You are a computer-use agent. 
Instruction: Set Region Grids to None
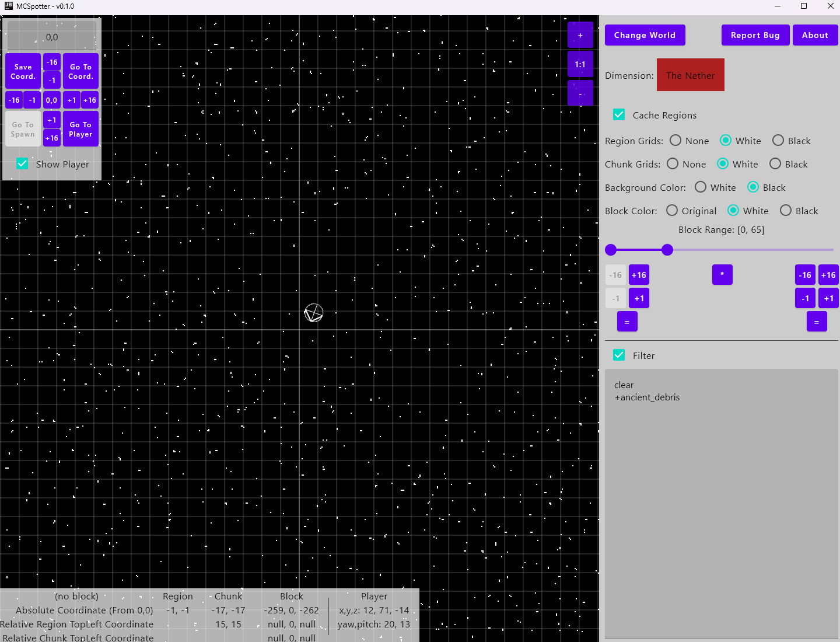point(675,141)
